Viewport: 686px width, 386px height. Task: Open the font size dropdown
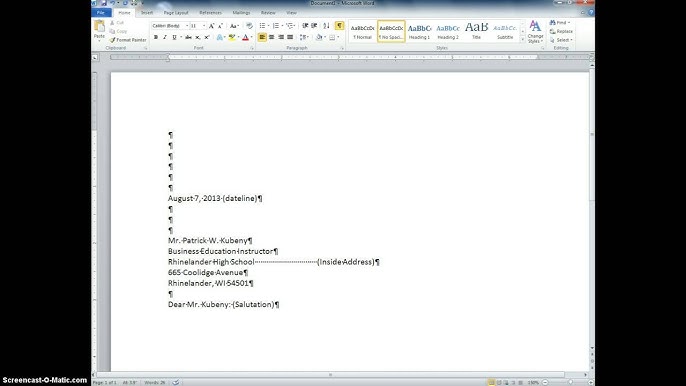point(204,26)
